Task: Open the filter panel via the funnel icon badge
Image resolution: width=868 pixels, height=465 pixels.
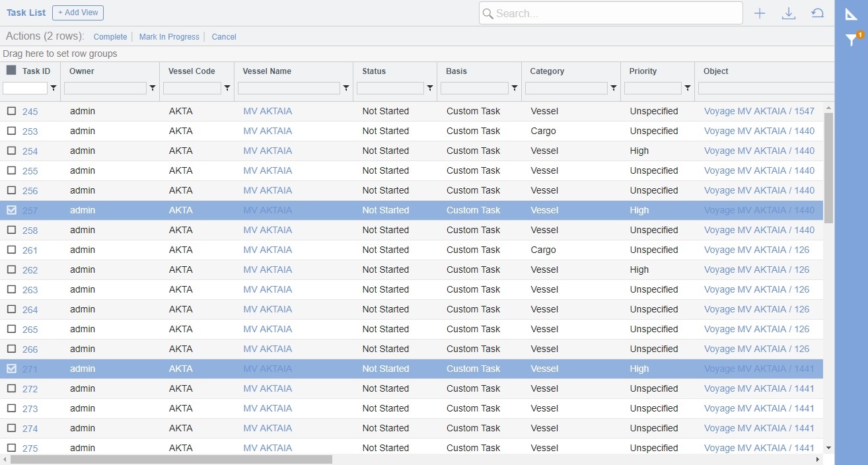Action: click(x=851, y=40)
